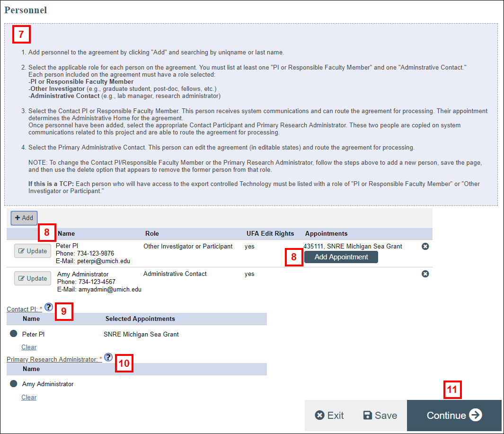Clear the Primary Research Administrator selection
The width and height of the screenshot is (504, 434).
click(x=29, y=398)
